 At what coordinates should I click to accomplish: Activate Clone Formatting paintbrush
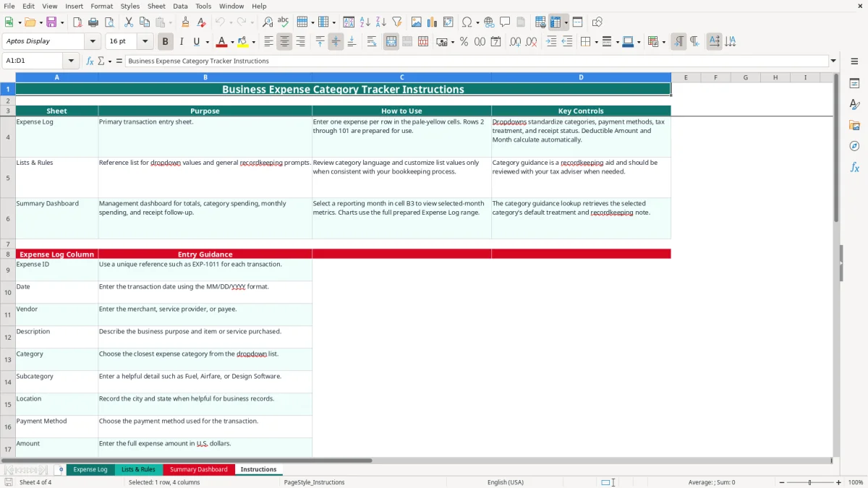pyautogui.click(x=185, y=22)
